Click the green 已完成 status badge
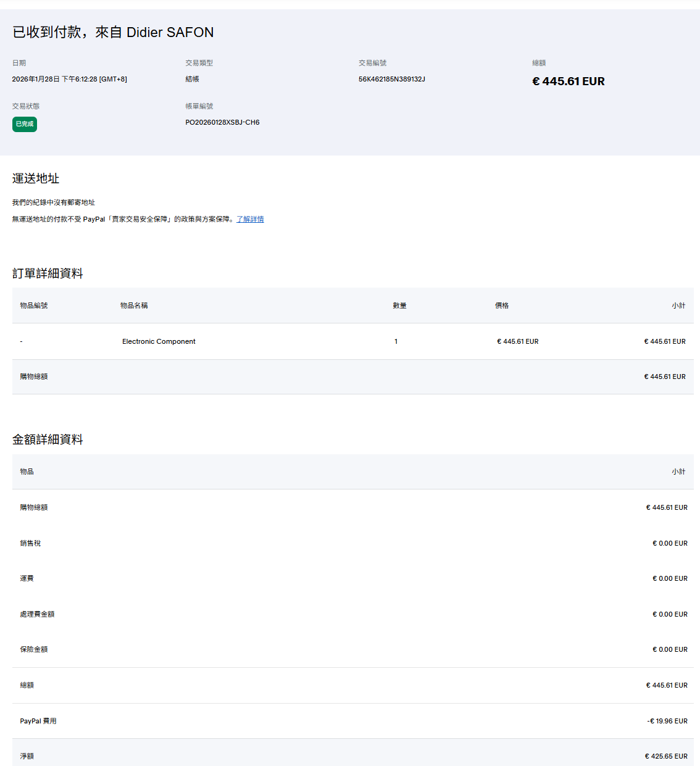 pyautogui.click(x=25, y=124)
